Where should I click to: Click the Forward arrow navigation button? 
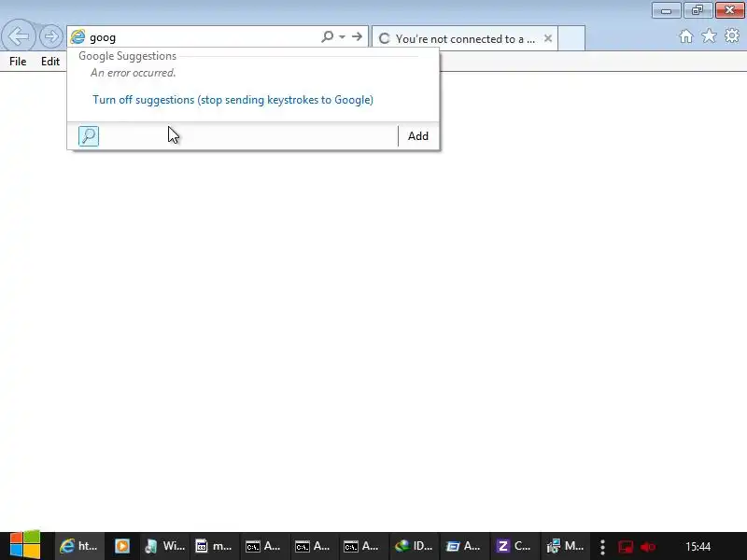pyautogui.click(x=50, y=36)
